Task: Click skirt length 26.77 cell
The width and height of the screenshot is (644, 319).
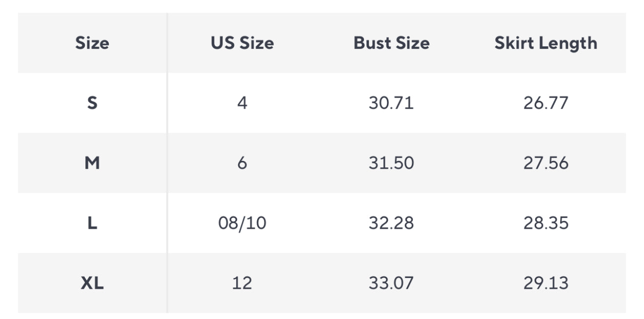Action: click(545, 103)
